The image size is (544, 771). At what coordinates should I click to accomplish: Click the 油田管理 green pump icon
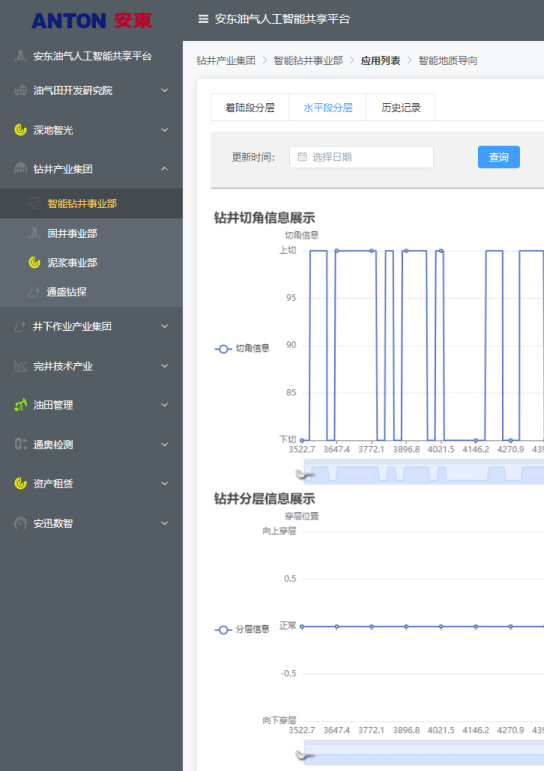20,405
